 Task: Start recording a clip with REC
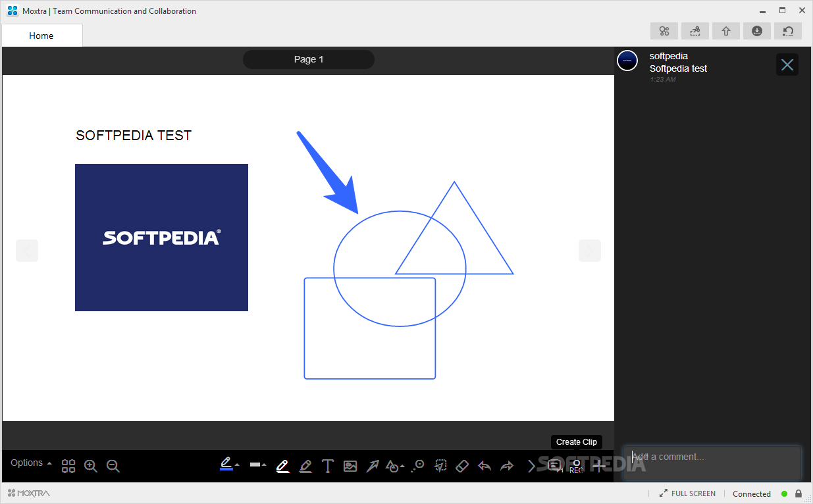pos(577,466)
